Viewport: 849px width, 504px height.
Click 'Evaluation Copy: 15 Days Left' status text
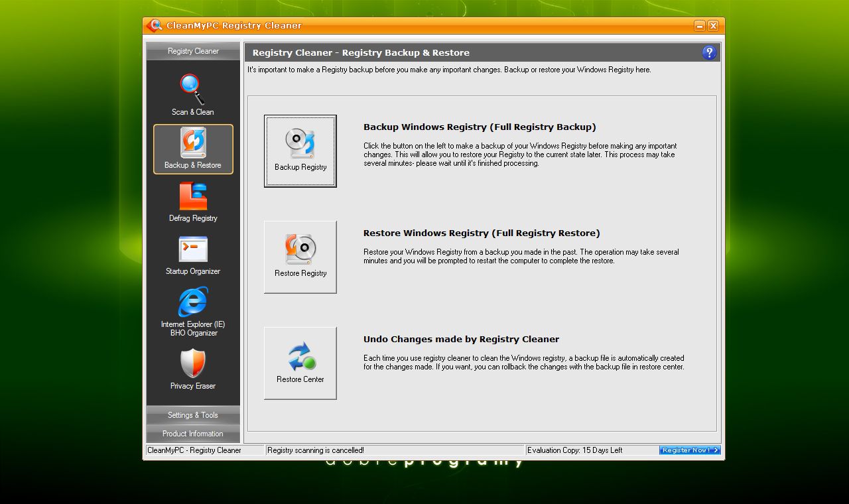[574, 450]
